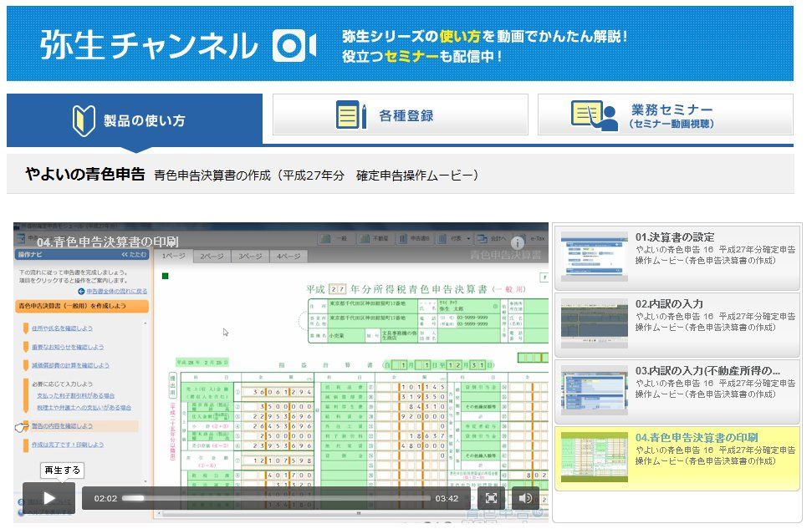812x529 pixels.
Task: Choose the 03.内訳の入力(不動産所得の... title
Action: pyautogui.click(x=707, y=370)
